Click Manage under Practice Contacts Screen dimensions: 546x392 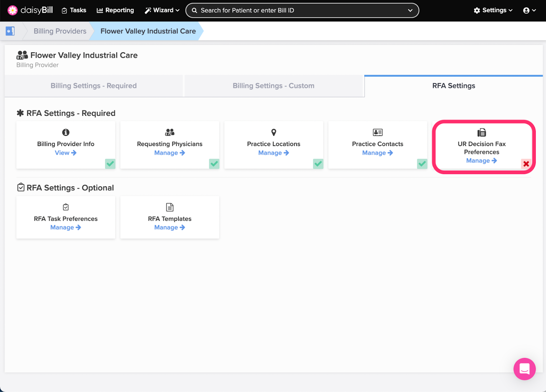pos(378,153)
